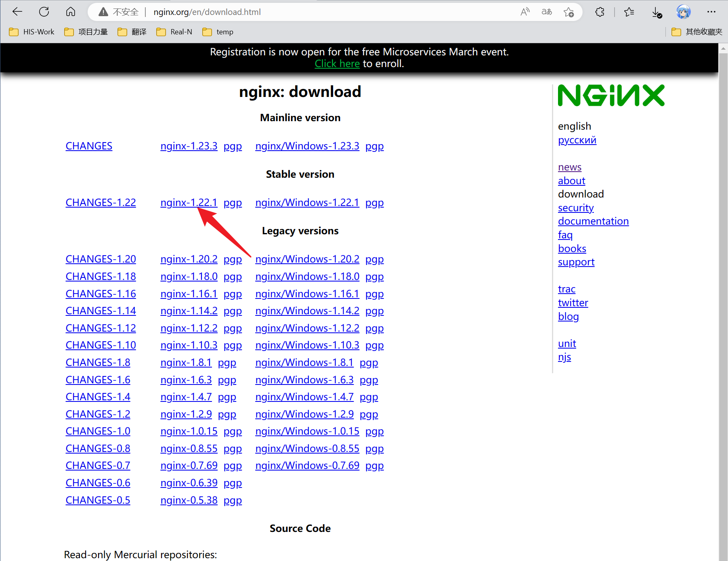Open the favorites list panel
This screenshot has height=561, width=728.
(x=629, y=12)
